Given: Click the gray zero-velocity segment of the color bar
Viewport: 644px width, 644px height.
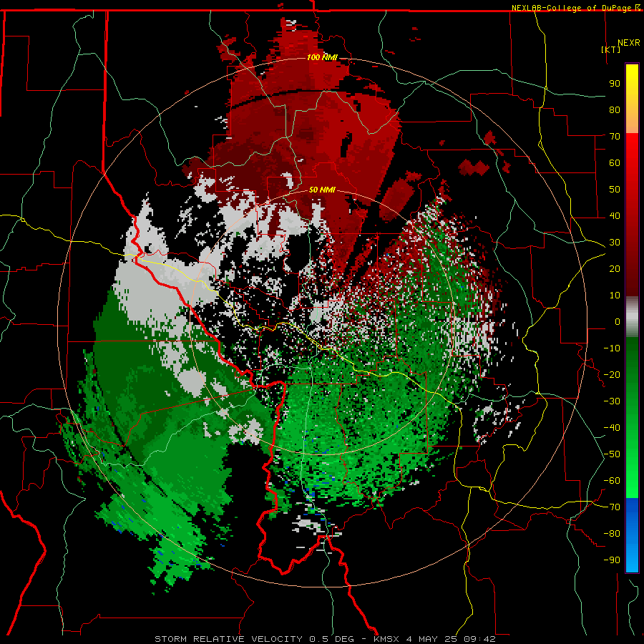Looking at the screenshot, I should coord(632,317).
